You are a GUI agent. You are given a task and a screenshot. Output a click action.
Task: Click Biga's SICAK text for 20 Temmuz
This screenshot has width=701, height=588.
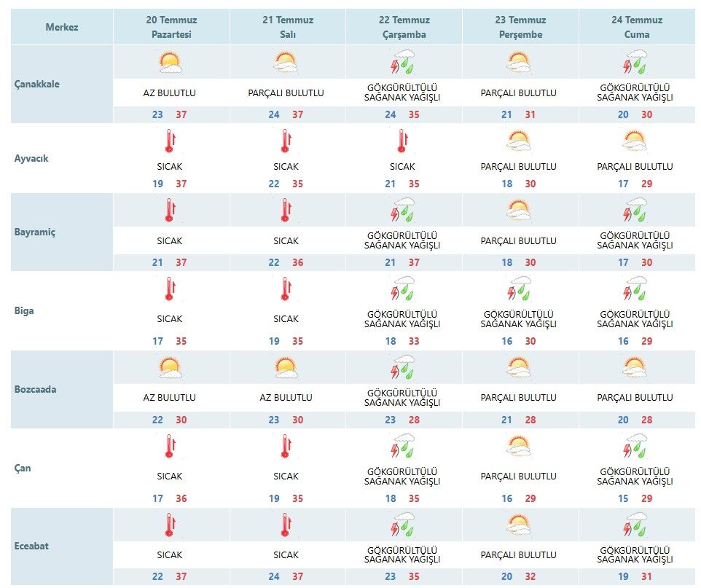[x=170, y=319]
